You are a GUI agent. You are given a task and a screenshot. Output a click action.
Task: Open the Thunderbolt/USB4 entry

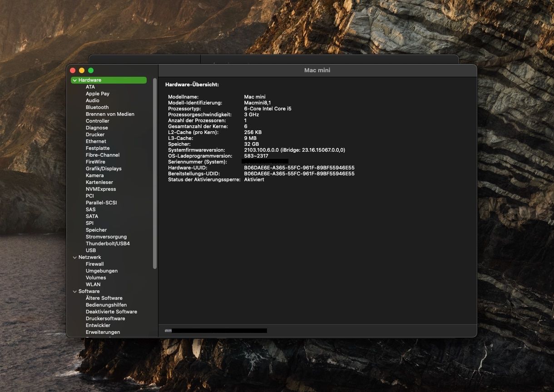click(x=108, y=243)
